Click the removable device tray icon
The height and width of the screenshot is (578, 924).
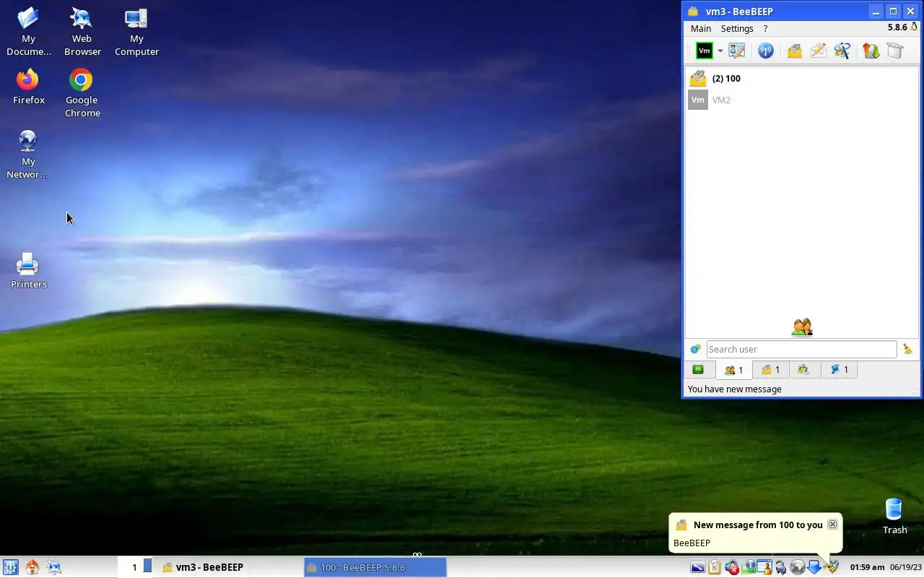(780, 567)
